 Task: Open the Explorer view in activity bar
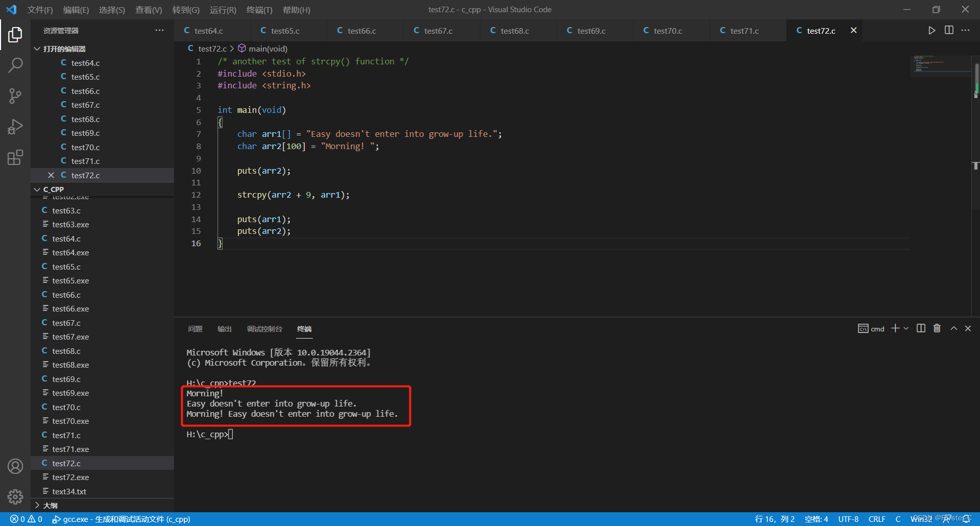pyautogui.click(x=15, y=35)
